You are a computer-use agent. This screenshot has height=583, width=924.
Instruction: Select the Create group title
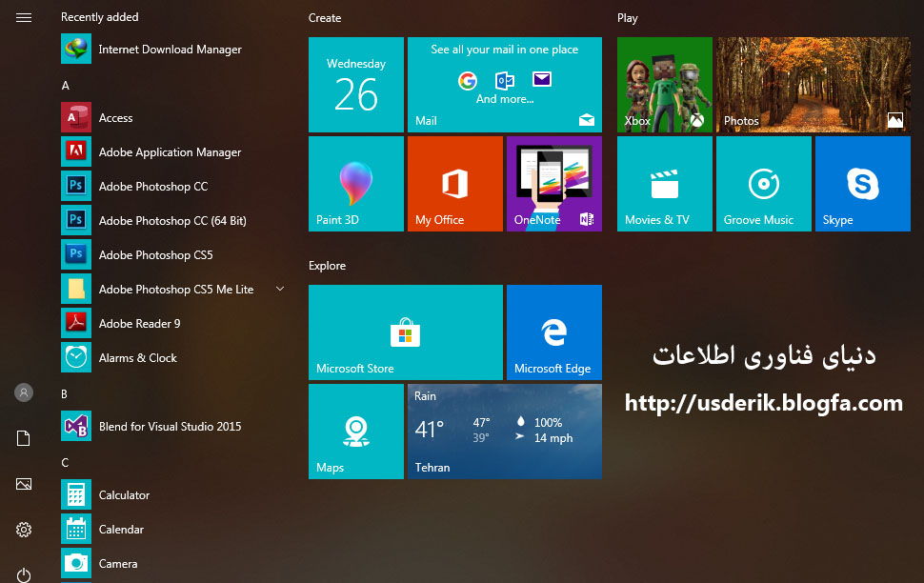(325, 18)
